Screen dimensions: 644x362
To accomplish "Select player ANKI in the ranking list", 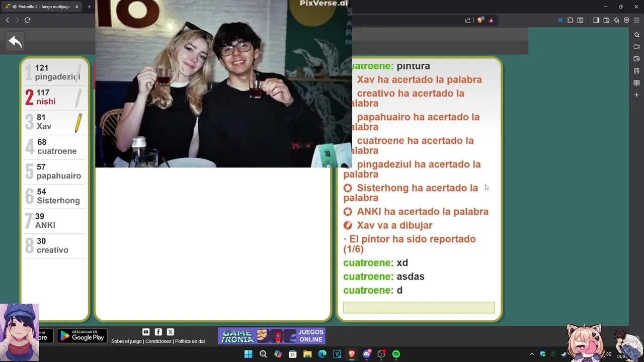I will coord(54,221).
